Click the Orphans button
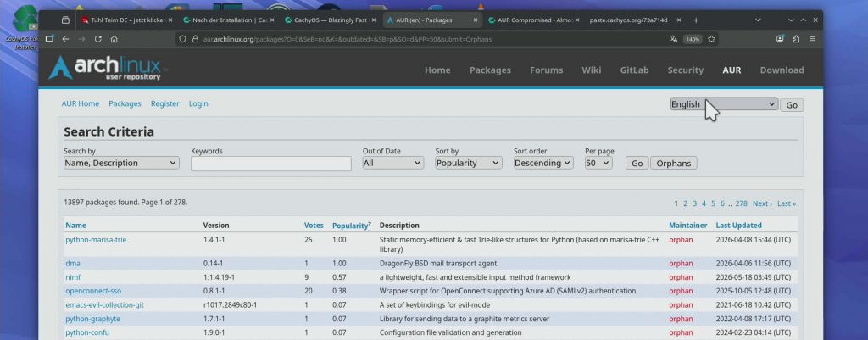This screenshot has width=868, height=340. tap(673, 164)
